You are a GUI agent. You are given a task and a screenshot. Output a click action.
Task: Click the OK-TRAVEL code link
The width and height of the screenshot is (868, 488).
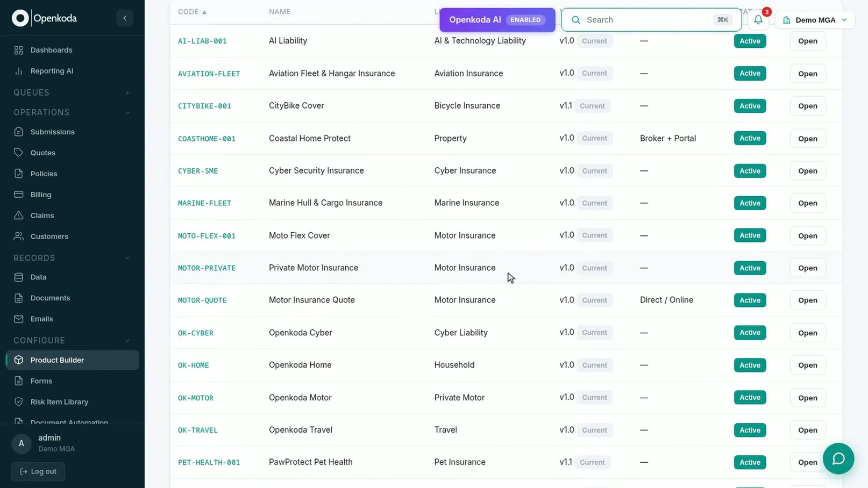198,430
